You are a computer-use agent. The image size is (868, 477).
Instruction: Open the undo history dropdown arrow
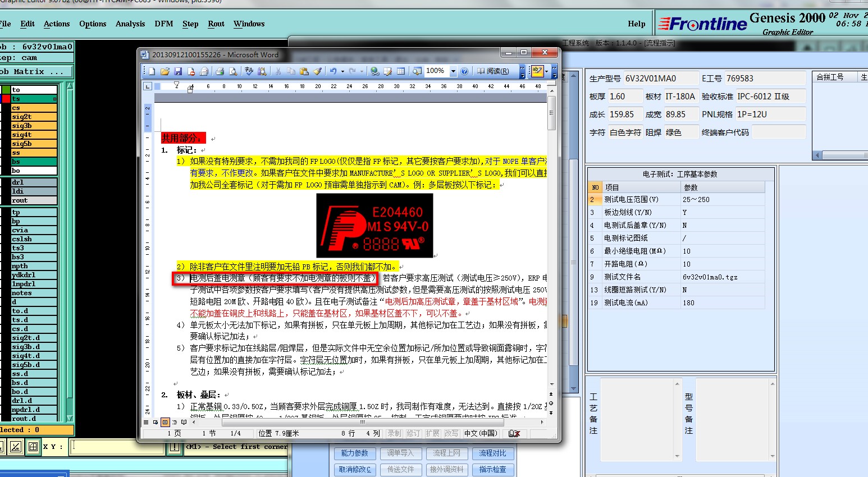point(342,71)
